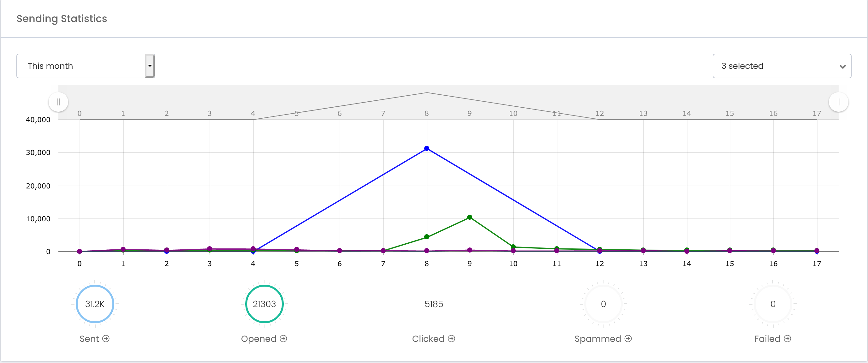Click the arrow icon beside the Spammed label
The width and height of the screenshot is (868, 363).
(x=628, y=339)
